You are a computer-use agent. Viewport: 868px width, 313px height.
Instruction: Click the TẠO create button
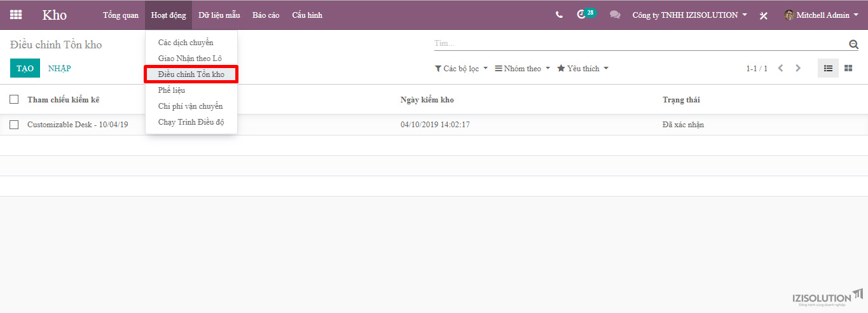pyautogui.click(x=25, y=68)
